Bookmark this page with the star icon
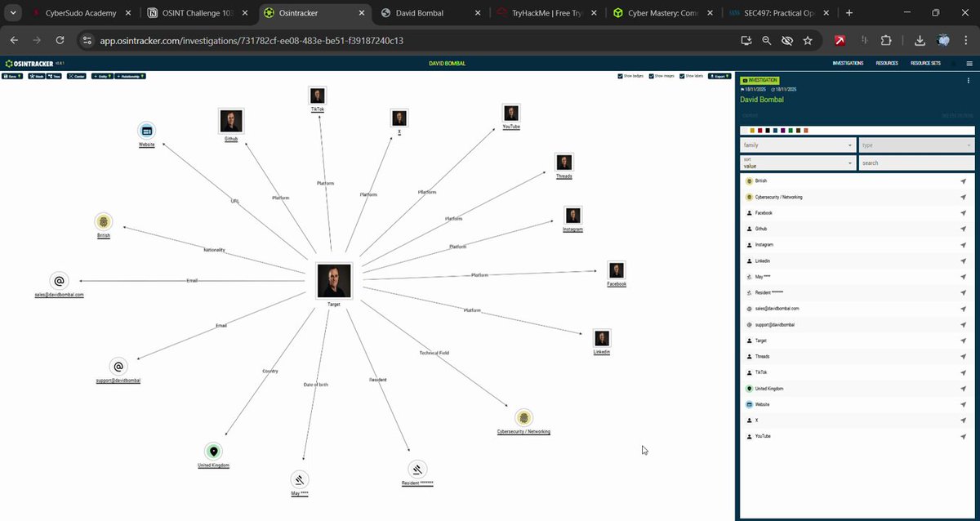This screenshot has width=980, height=521. [808, 40]
